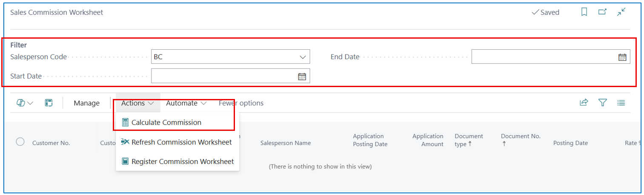The width and height of the screenshot is (644, 195).
Task: Select the row selection circle in header
Action: pyautogui.click(x=20, y=142)
